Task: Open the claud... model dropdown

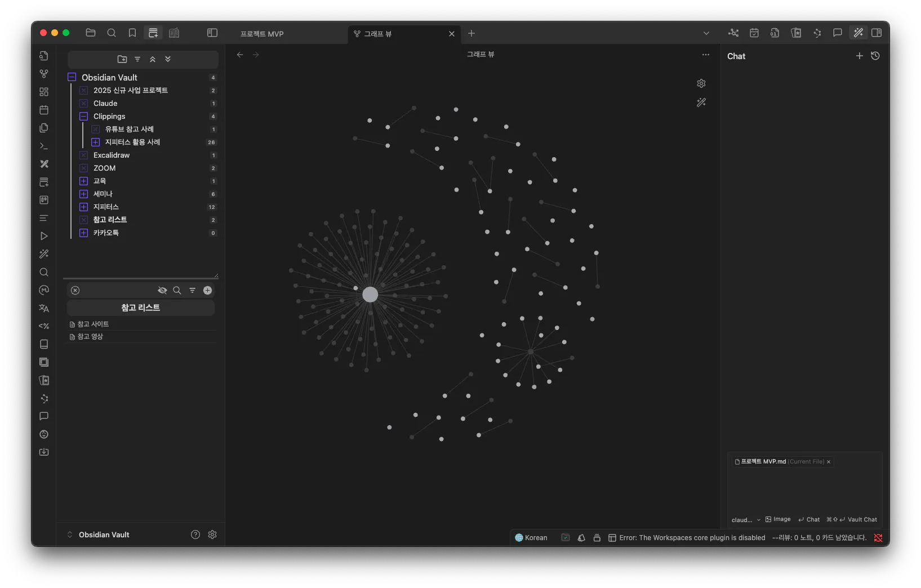Action: point(746,520)
